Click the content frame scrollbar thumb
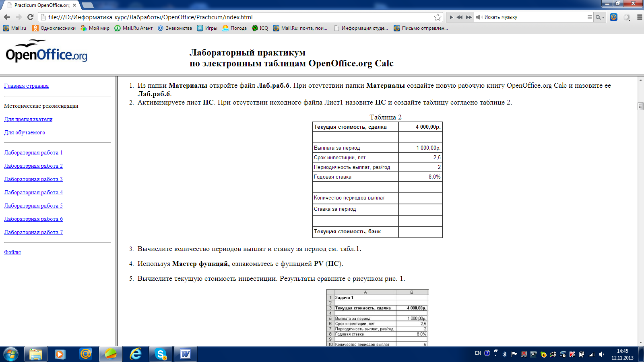Screen dimensions: 644x362 pyautogui.click(x=640, y=106)
